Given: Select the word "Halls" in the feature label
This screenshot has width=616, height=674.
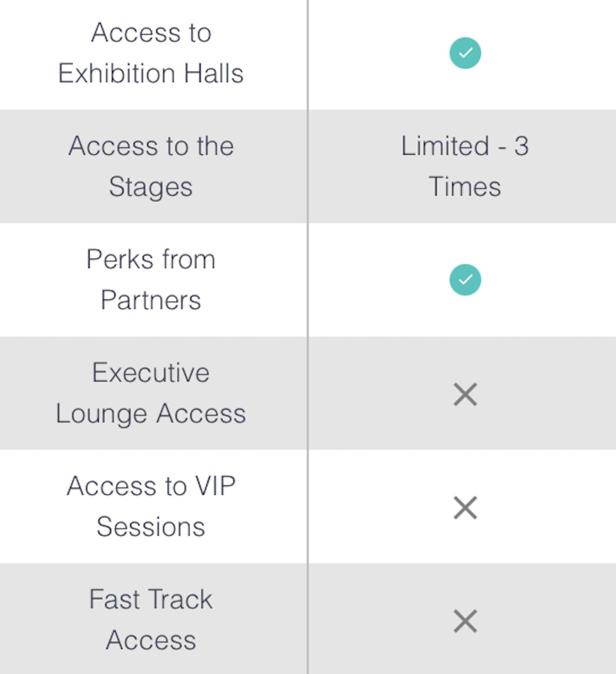Looking at the screenshot, I should point(214,73).
